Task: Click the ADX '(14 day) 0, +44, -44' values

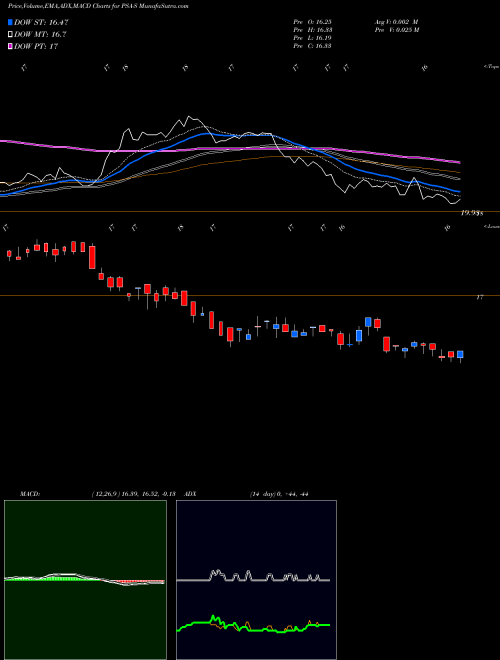Action: 279,494
